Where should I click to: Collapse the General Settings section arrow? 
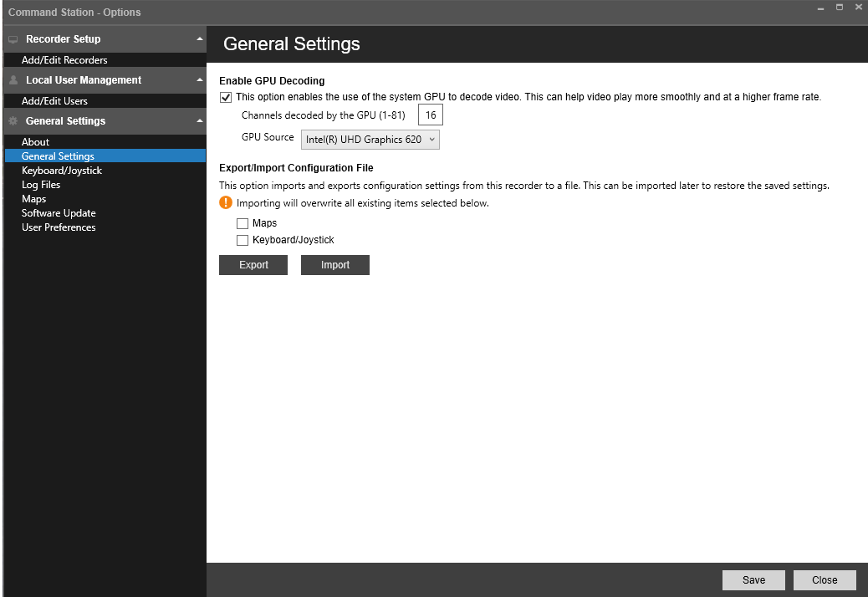coord(199,120)
